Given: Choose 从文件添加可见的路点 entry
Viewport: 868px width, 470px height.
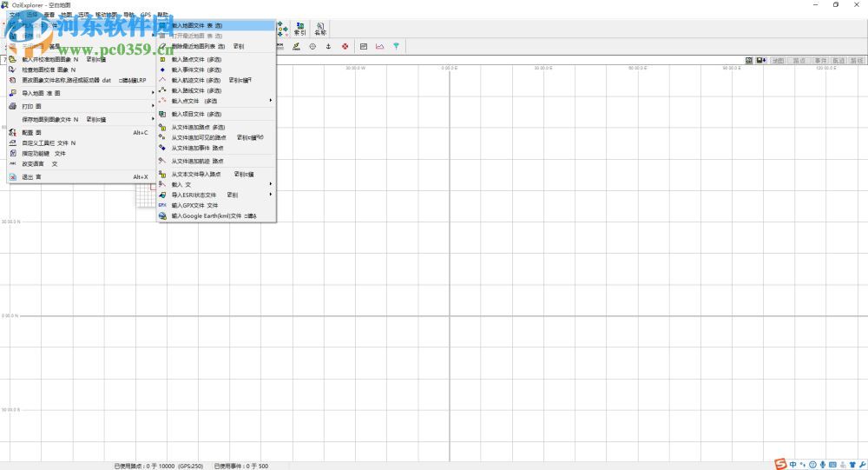Looking at the screenshot, I should coord(216,137).
